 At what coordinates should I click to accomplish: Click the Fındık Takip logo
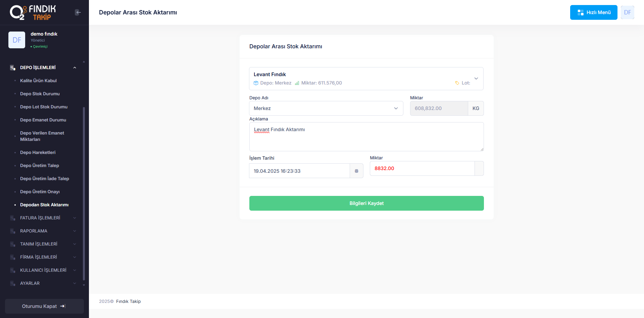33,12
